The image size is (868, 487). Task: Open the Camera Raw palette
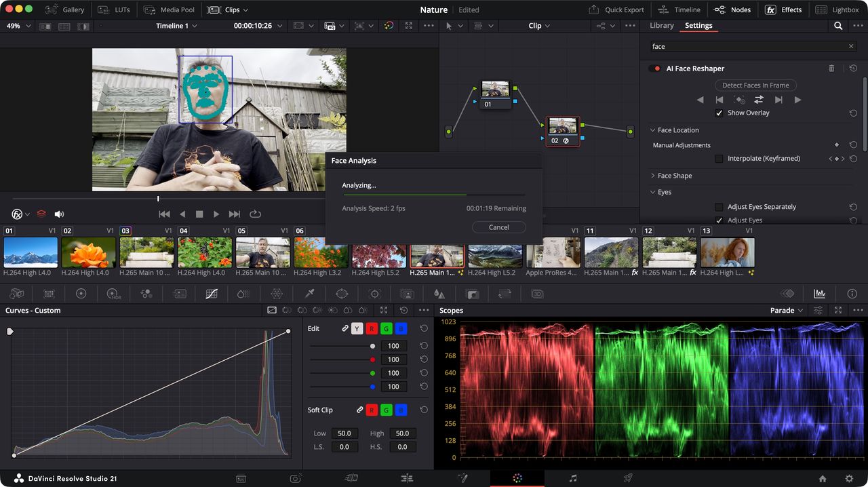coord(17,294)
